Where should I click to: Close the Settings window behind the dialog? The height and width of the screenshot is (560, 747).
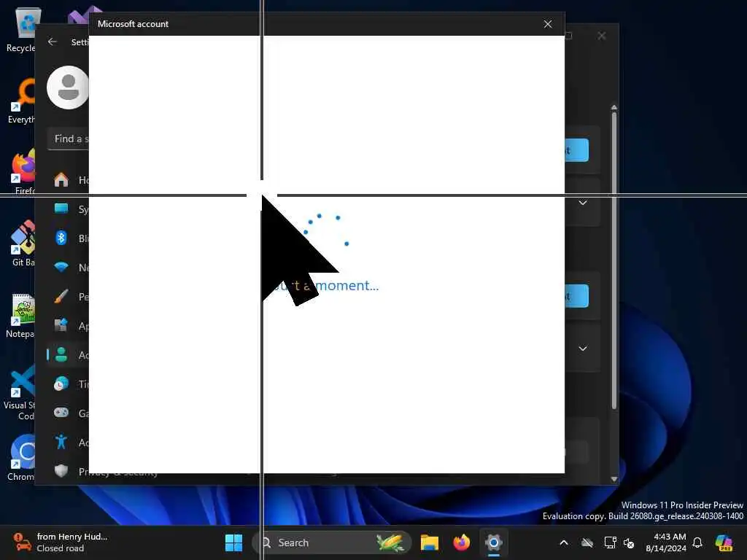click(x=602, y=36)
